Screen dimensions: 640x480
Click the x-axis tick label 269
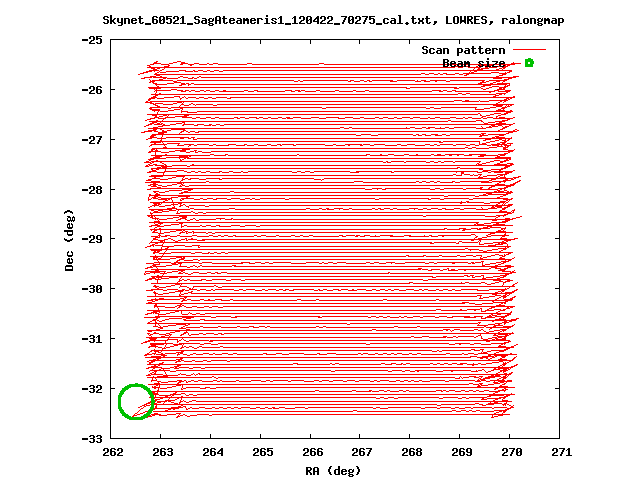tap(462, 452)
